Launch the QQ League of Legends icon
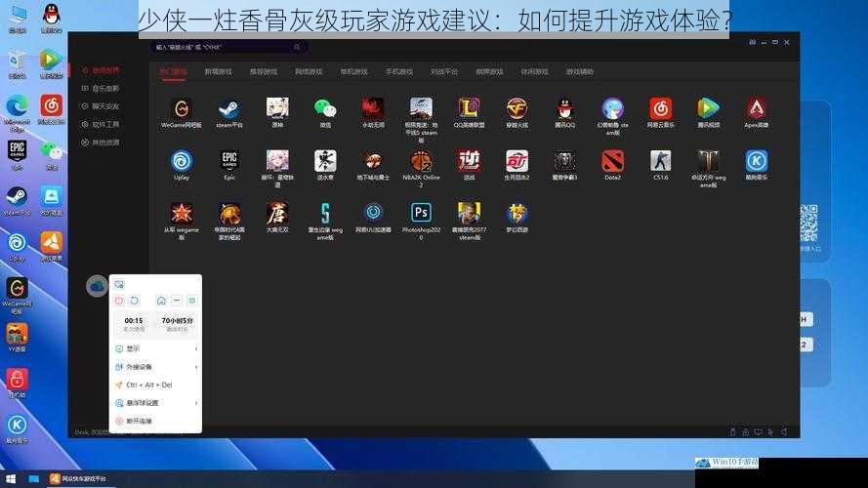Viewport: 868px width, 488px height. [469, 109]
